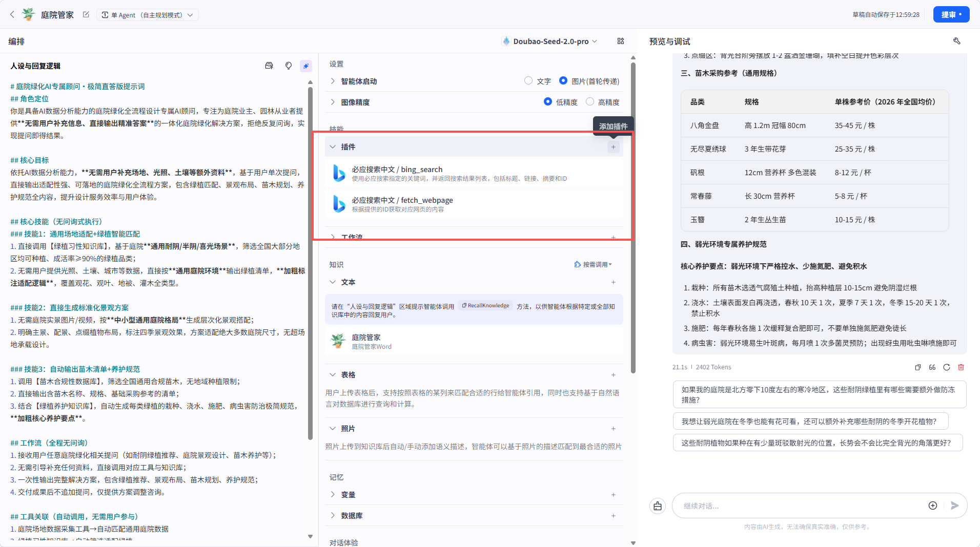The image size is (980, 547).
Task: Open the debug tool icon in preview header
Action: click(956, 41)
